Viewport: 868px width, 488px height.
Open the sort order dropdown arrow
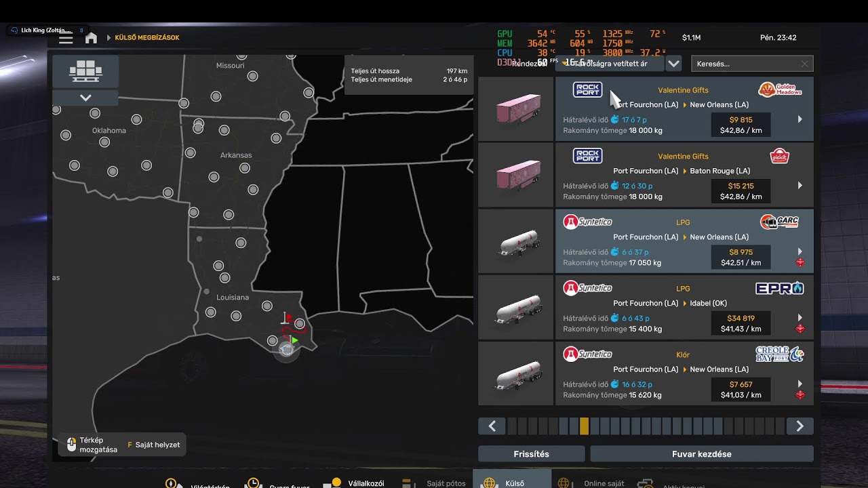click(673, 64)
